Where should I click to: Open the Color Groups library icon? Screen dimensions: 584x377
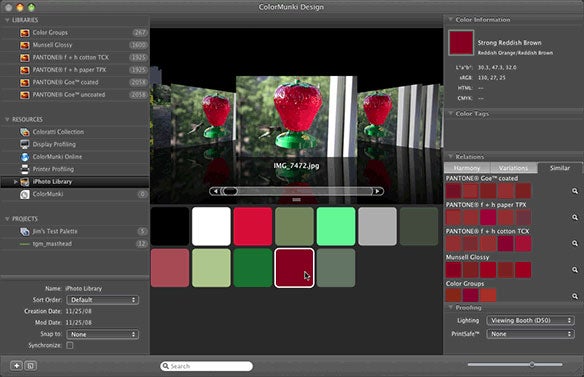25,33
